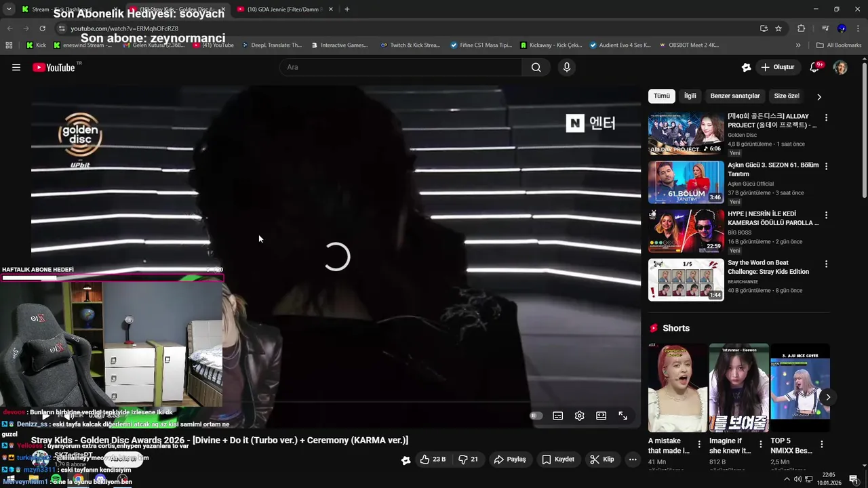Select the Size özel chip
Viewport: 868px width, 488px height.
coord(787,96)
